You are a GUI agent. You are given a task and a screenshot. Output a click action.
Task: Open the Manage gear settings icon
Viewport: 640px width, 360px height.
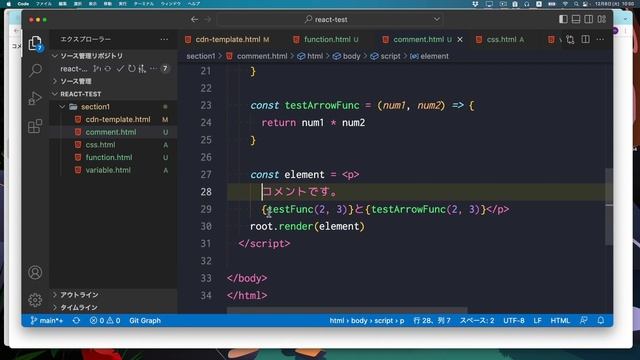(35, 300)
